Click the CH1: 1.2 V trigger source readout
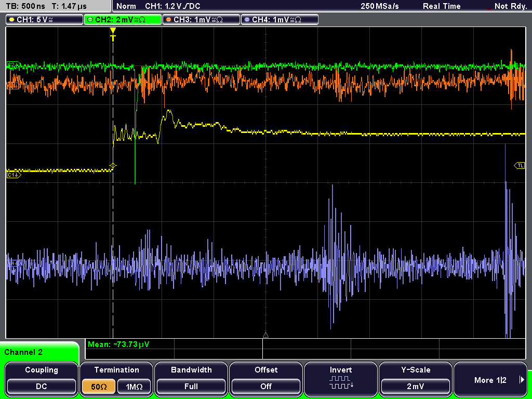Screen dimensions: 532x399 coord(172,6)
